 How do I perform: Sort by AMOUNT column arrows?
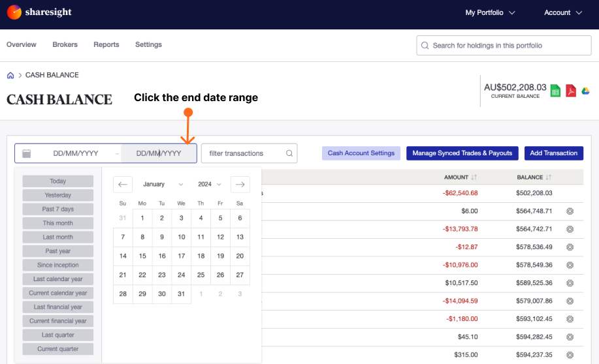[474, 177]
